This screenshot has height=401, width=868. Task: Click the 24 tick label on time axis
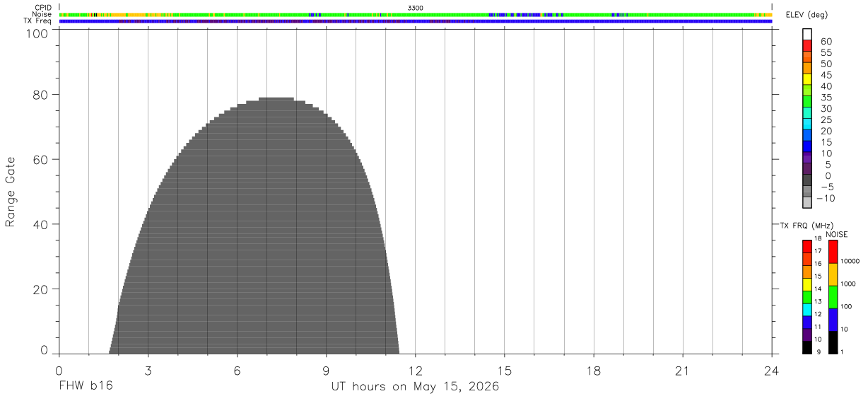pos(772,371)
